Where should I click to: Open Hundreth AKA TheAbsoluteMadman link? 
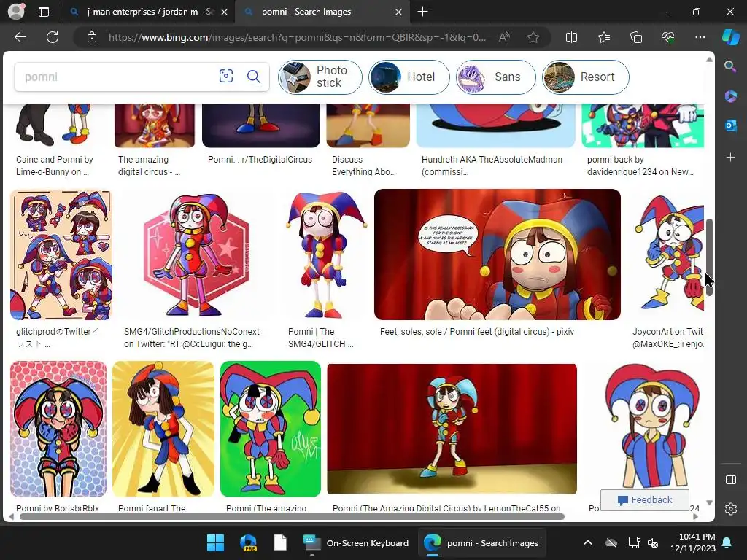coord(492,166)
